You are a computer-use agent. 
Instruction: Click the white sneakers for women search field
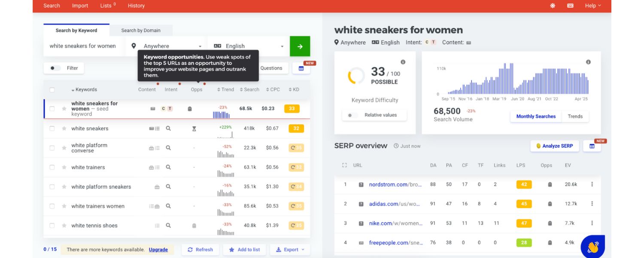(82, 46)
